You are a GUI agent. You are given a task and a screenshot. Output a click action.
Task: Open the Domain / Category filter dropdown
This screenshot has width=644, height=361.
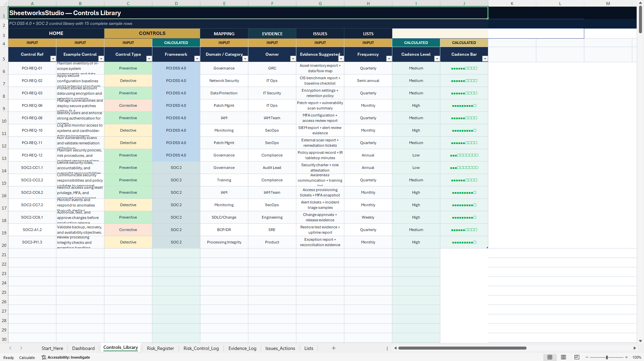coord(245,59)
